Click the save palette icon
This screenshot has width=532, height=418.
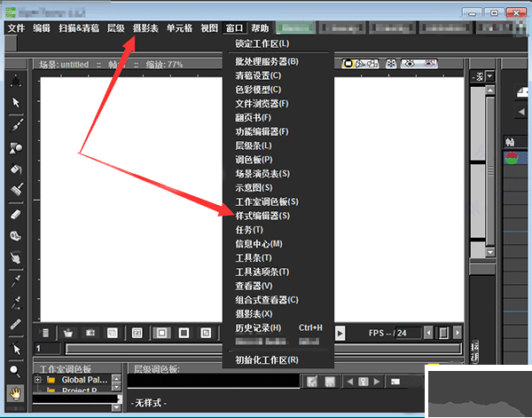coord(330,382)
